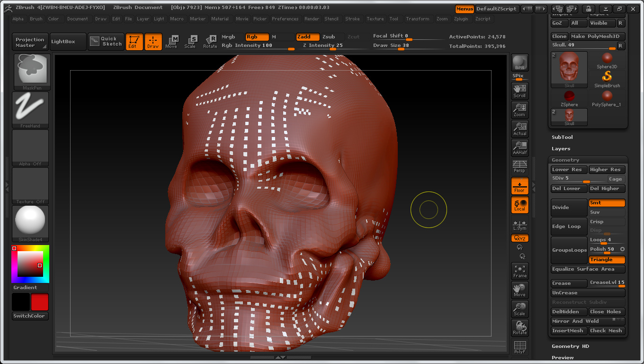Toggle the Floor grid button
The width and height of the screenshot is (644, 364).
[520, 186]
